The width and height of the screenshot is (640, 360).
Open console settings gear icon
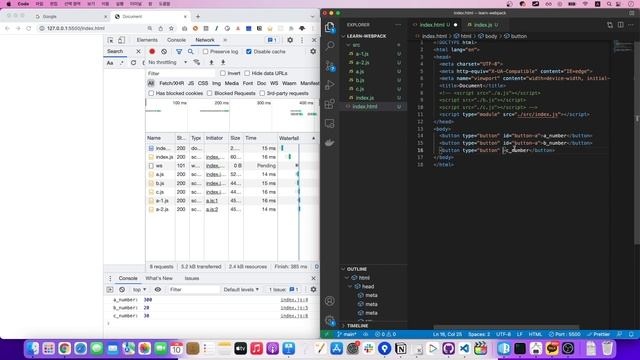(313, 289)
